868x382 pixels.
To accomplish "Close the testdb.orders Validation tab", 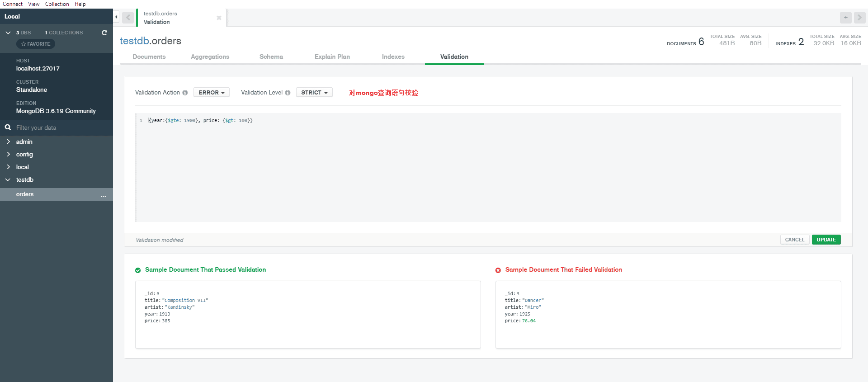I will 219,18.
